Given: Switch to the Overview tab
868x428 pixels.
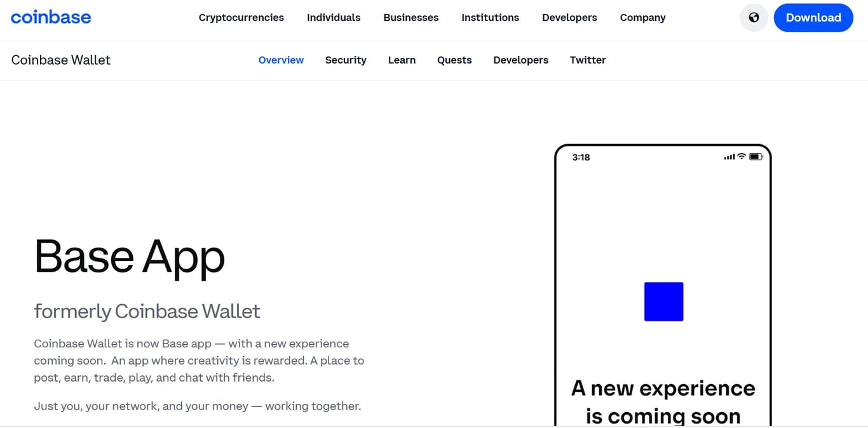Looking at the screenshot, I should [281, 60].
